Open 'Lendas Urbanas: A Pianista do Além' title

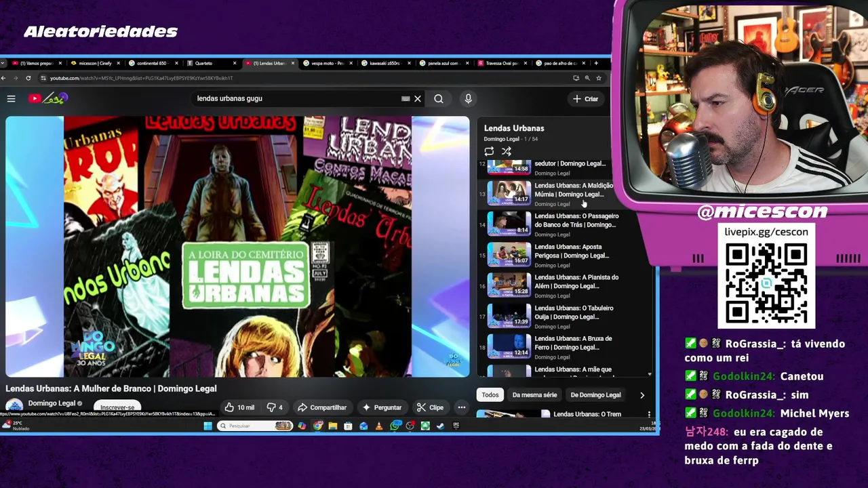tap(576, 281)
